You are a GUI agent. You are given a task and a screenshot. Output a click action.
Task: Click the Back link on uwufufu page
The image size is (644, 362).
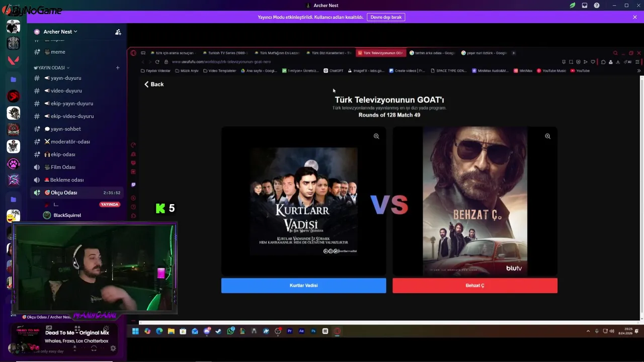click(154, 84)
